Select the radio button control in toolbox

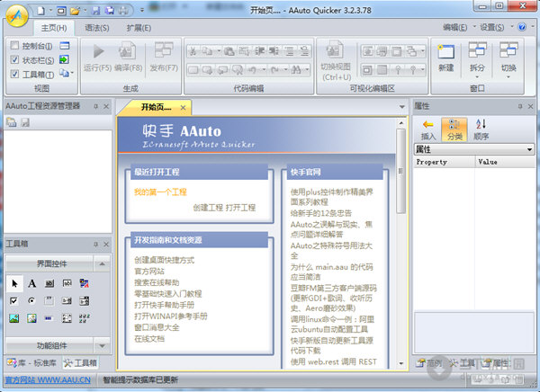pos(31,301)
